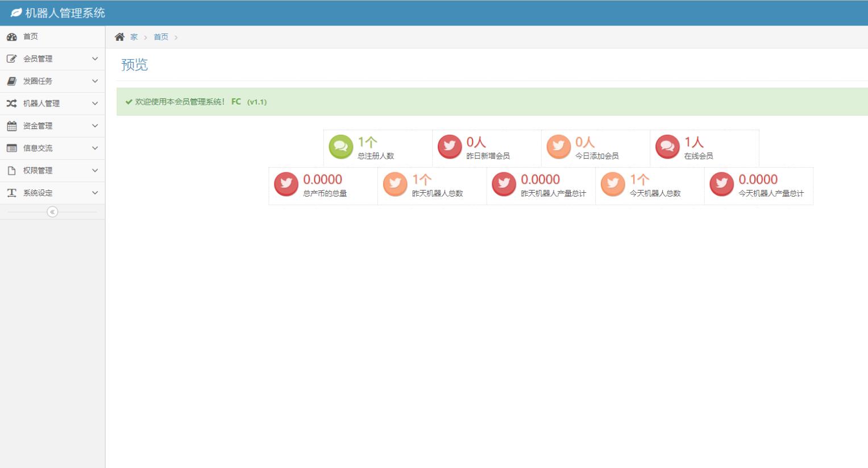Click the calendar icon beside 资金管理
This screenshot has width=868, height=468.
click(x=11, y=126)
